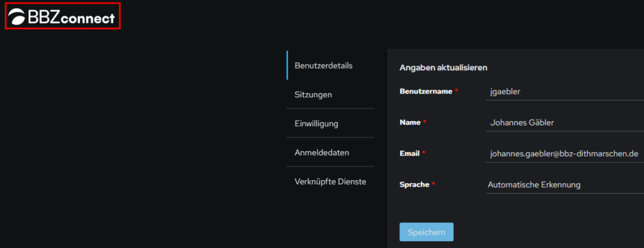Click the Name field label
Image resolution: width=644 pixels, height=248 pixels.
pos(410,122)
